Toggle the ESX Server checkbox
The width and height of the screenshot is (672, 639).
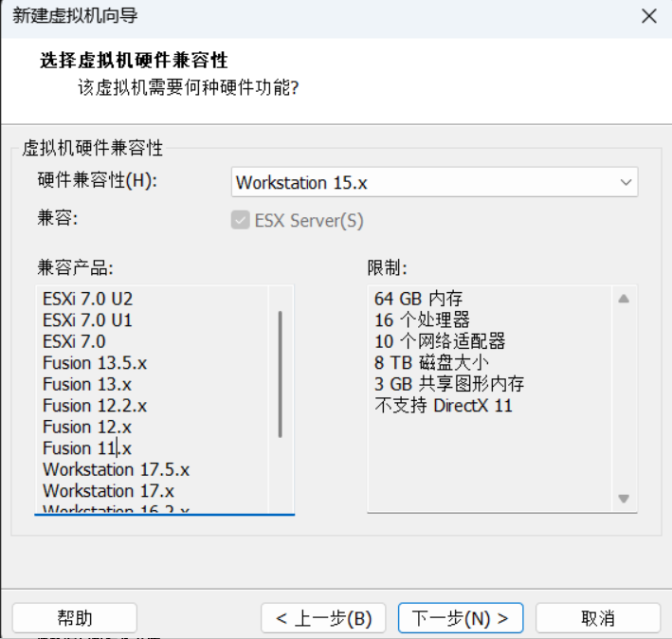240,221
